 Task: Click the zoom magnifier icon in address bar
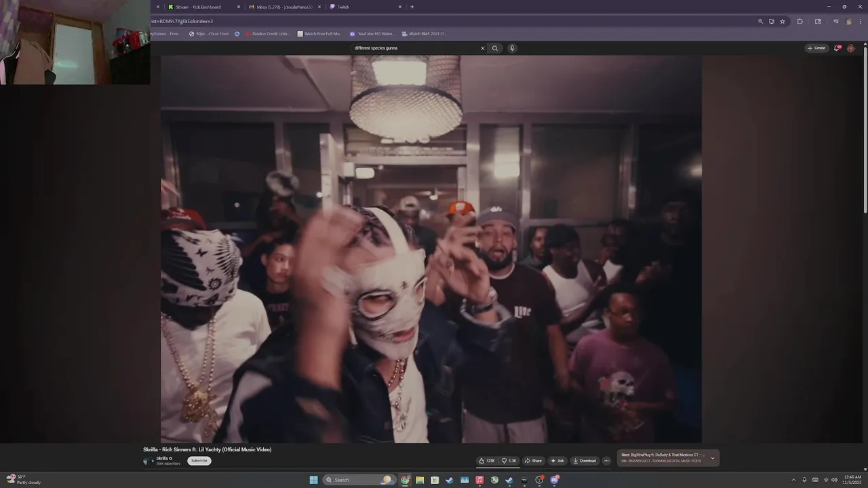coord(761,21)
